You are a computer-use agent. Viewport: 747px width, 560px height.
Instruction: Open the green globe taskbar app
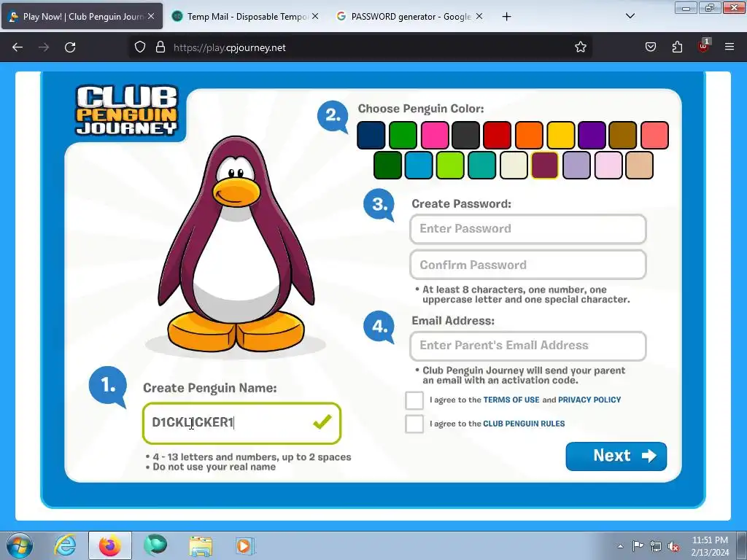pos(156,545)
